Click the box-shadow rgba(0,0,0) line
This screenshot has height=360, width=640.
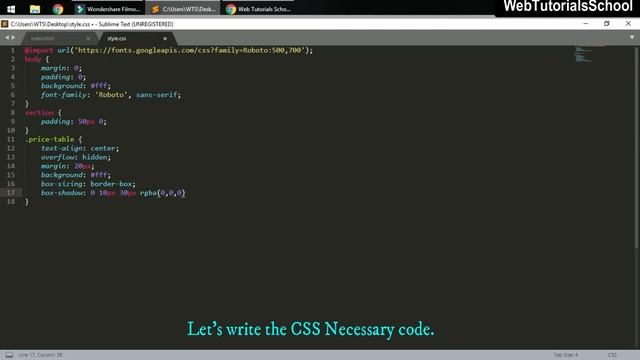(113, 193)
